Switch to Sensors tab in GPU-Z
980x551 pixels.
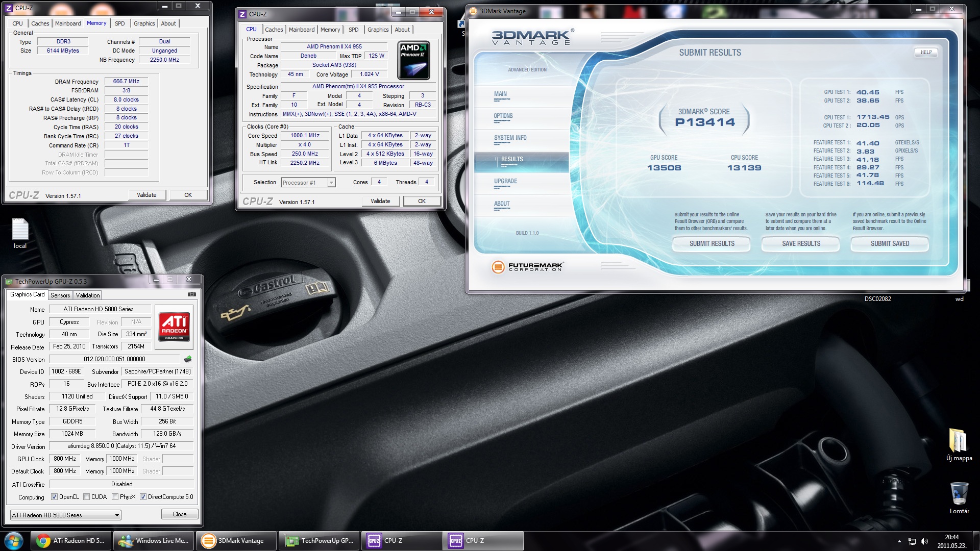(x=60, y=295)
